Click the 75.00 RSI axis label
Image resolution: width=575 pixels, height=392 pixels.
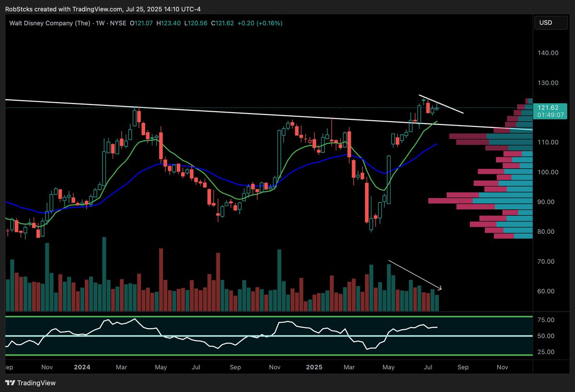547,320
